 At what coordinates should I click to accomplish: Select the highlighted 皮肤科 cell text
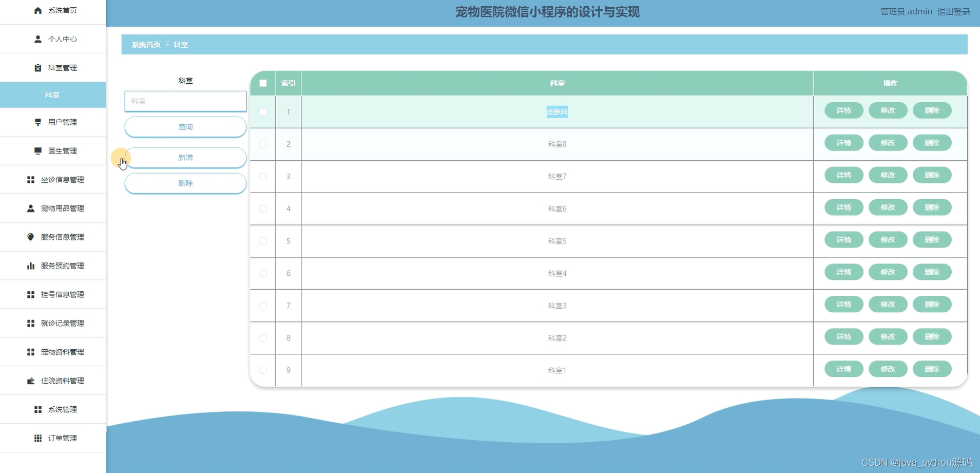(x=557, y=112)
